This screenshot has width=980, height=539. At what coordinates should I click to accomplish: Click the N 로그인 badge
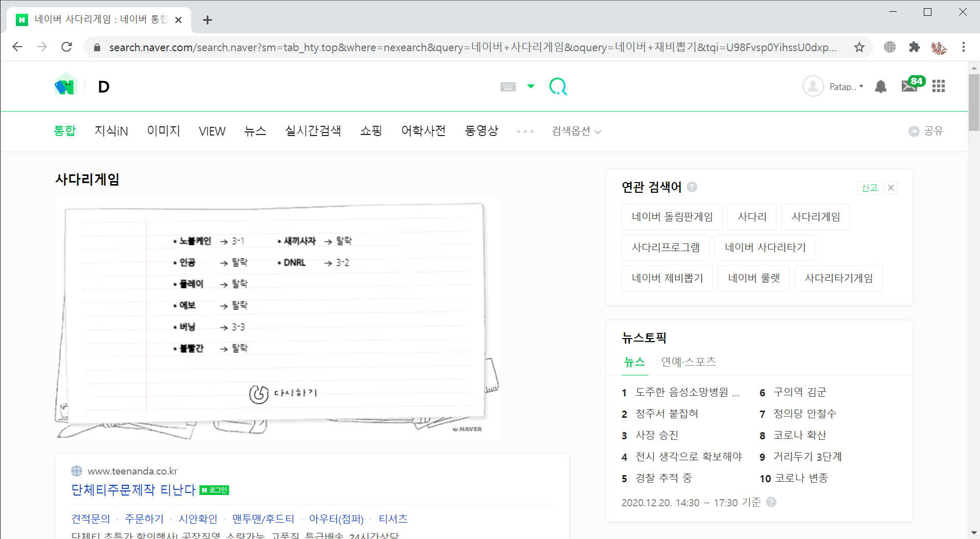click(214, 490)
